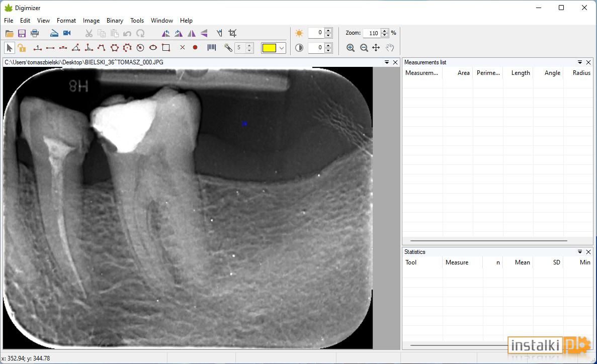This screenshot has width=597, height=364.
Task: Increase the Zoom percentage with up arrow
Action: (x=385, y=31)
